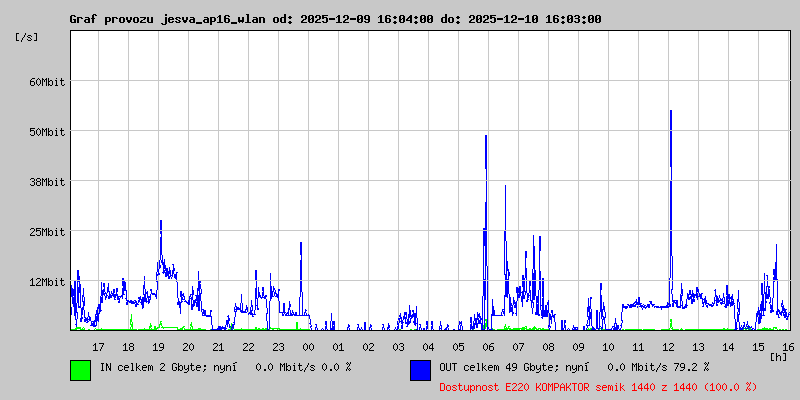Click the blue OUT legend swatch
This screenshot has width=800, height=400.
point(420,369)
